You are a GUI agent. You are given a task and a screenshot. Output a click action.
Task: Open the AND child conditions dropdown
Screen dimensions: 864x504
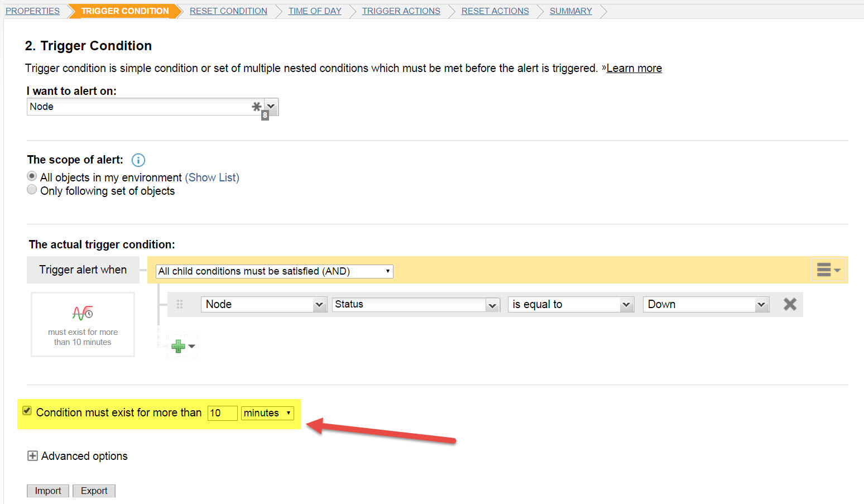click(275, 271)
